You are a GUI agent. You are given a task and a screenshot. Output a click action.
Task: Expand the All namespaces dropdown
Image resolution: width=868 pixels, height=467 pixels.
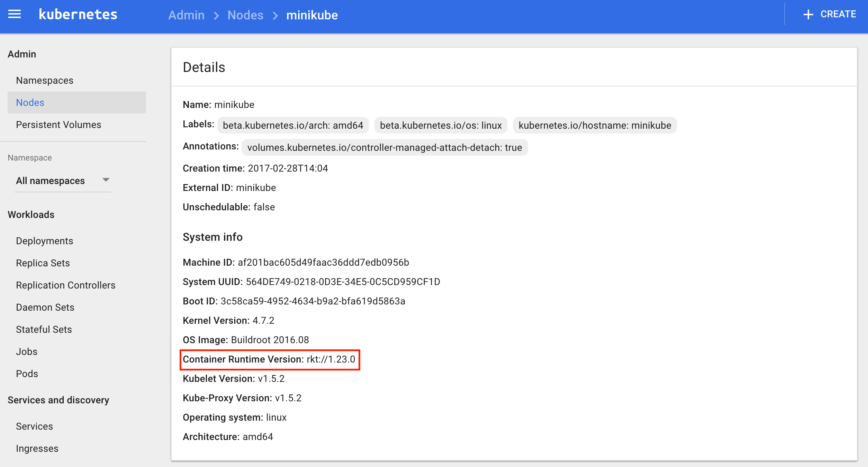[x=51, y=181]
